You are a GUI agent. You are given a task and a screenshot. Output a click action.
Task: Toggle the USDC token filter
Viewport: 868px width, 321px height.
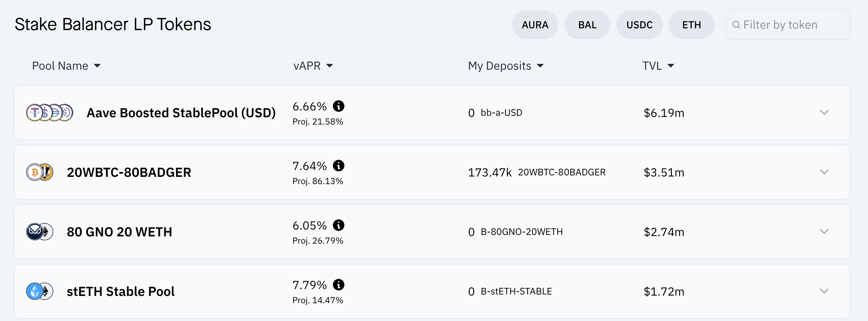pyautogui.click(x=639, y=25)
